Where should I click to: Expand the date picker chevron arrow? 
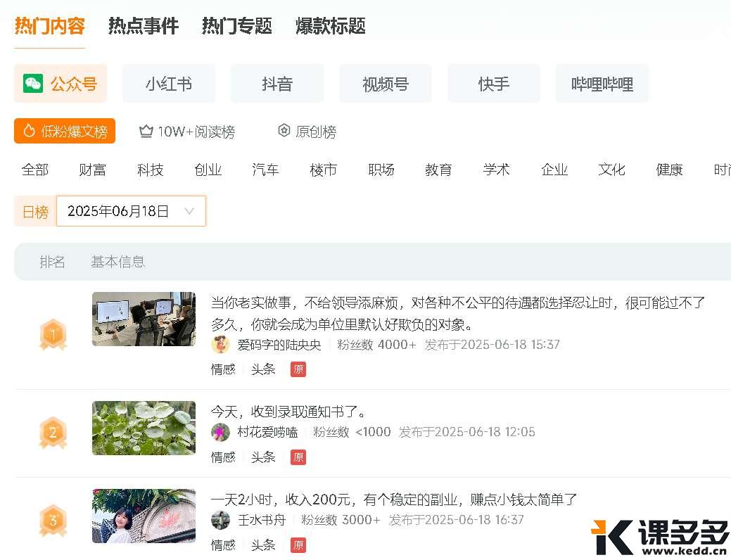click(189, 211)
